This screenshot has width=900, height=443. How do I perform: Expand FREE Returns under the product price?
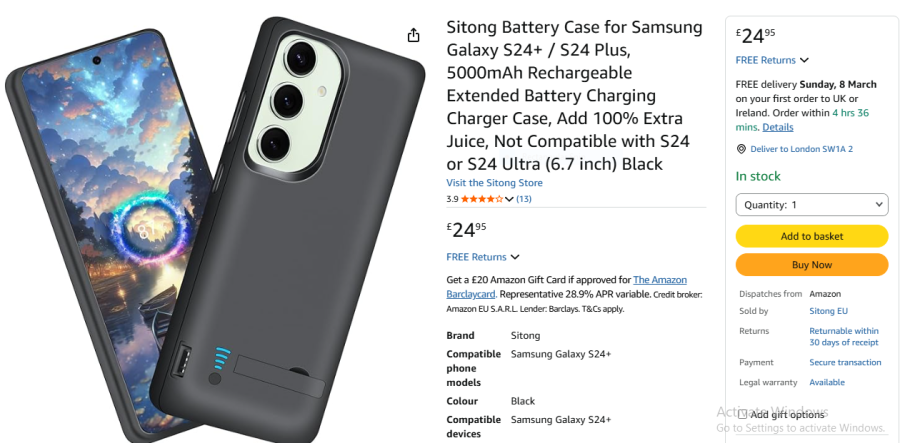pyautogui.click(x=483, y=257)
